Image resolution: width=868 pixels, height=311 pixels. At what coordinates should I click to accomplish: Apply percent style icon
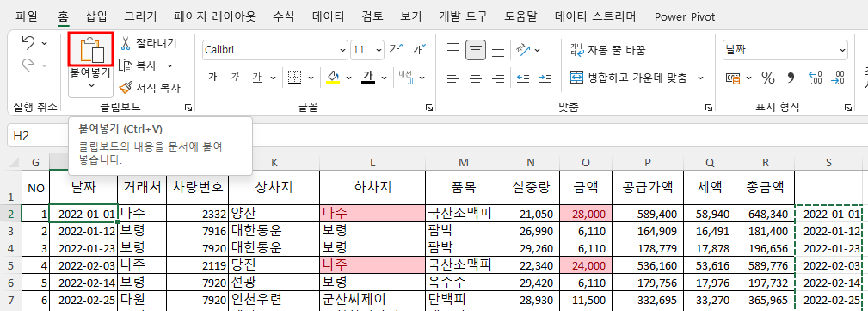(768, 78)
